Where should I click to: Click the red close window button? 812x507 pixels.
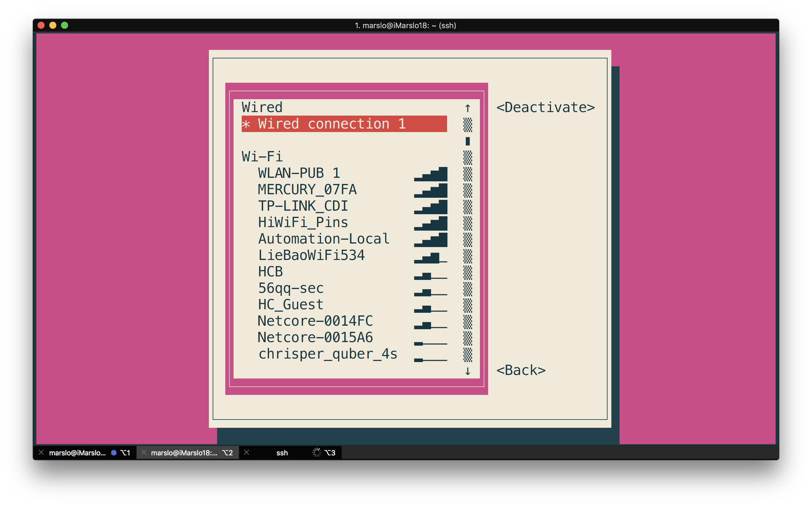pyautogui.click(x=41, y=26)
